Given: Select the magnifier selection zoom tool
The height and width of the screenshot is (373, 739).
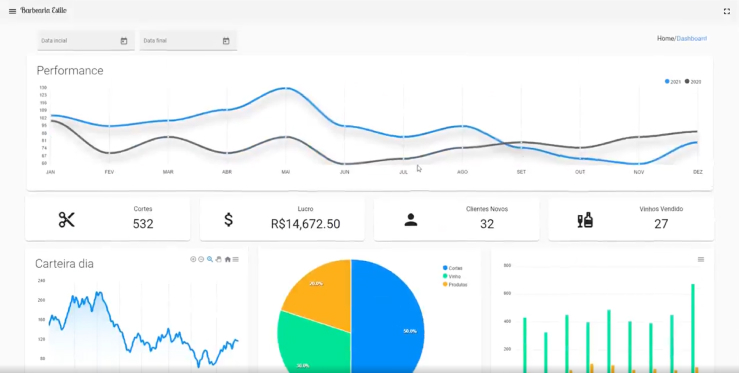Looking at the screenshot, I should click(x=210, y=259).
